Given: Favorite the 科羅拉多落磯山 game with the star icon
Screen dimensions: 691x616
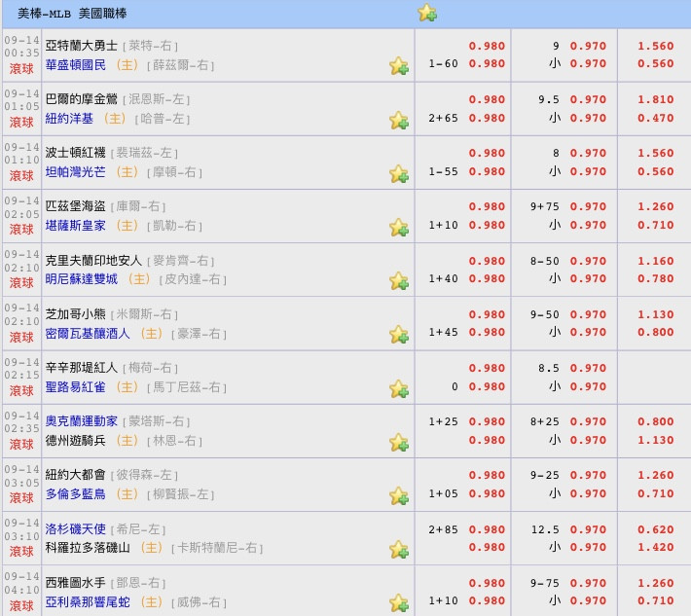Looking at the screenshot, I should 399,550.
